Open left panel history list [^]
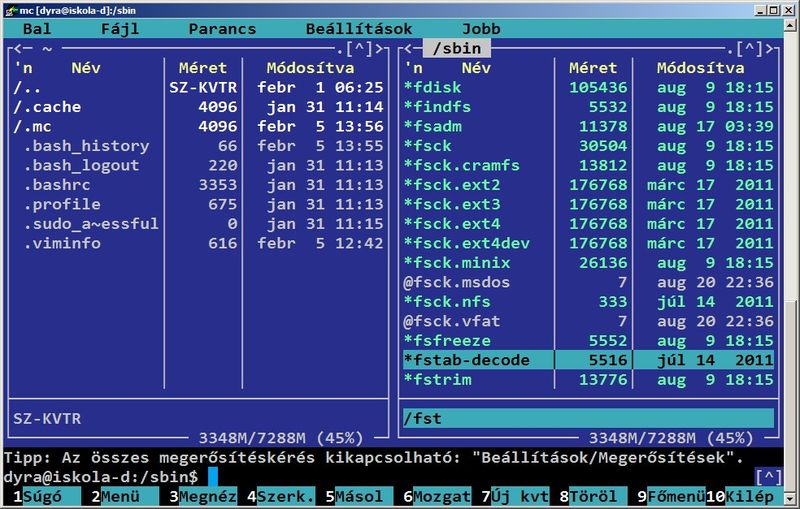 coord(360,48)
